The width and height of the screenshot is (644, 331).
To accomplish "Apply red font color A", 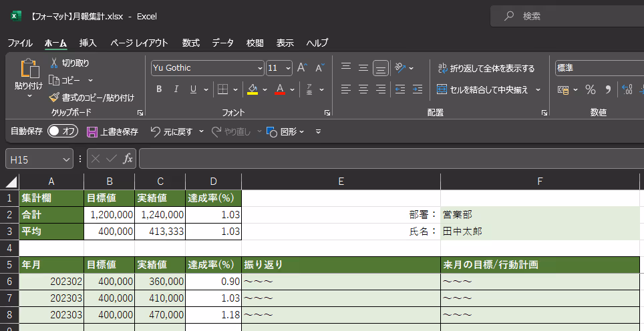I will 280,89.
